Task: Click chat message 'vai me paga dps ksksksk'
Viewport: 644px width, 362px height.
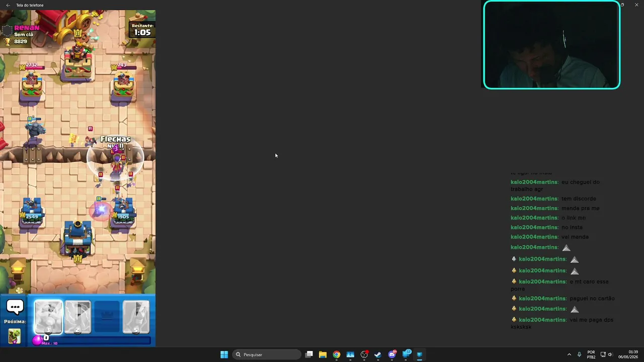Action: [562, 323]
